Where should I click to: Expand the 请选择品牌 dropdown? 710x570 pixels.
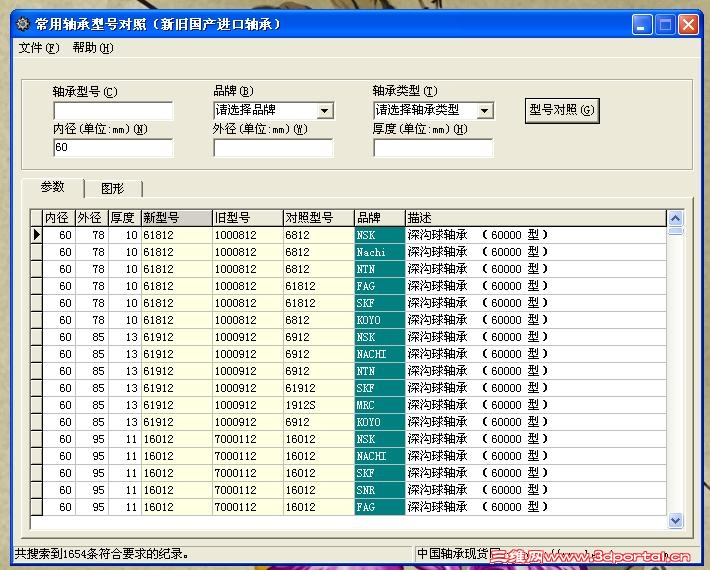[x=324, y=111]
